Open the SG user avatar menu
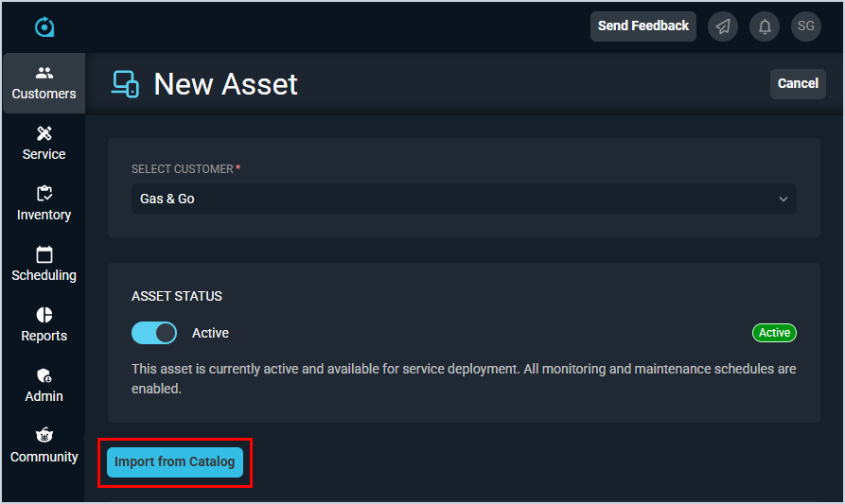 tap(806, 26)
